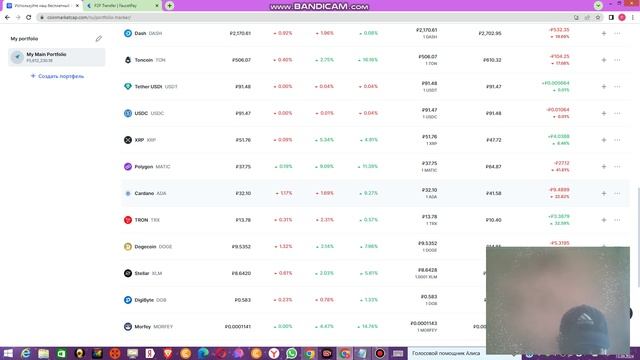
Task: Click the webcam overlay video
Action: (558, 300)
